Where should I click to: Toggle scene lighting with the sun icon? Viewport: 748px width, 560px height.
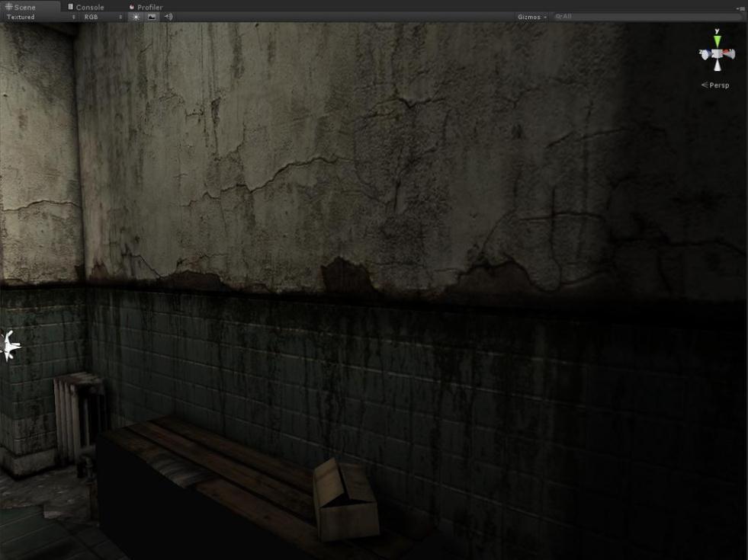[x=136, y=17]
